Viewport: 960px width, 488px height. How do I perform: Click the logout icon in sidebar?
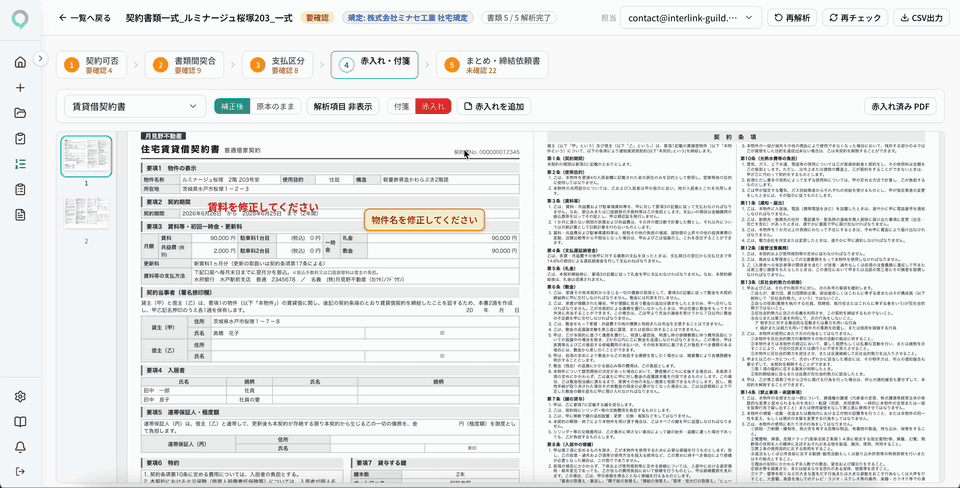coord(20,471)
